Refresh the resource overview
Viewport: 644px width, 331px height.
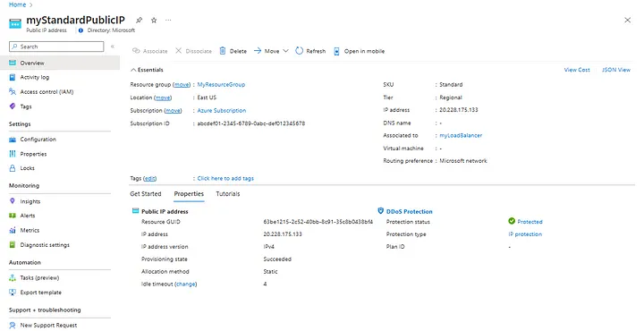pos(310,51)
